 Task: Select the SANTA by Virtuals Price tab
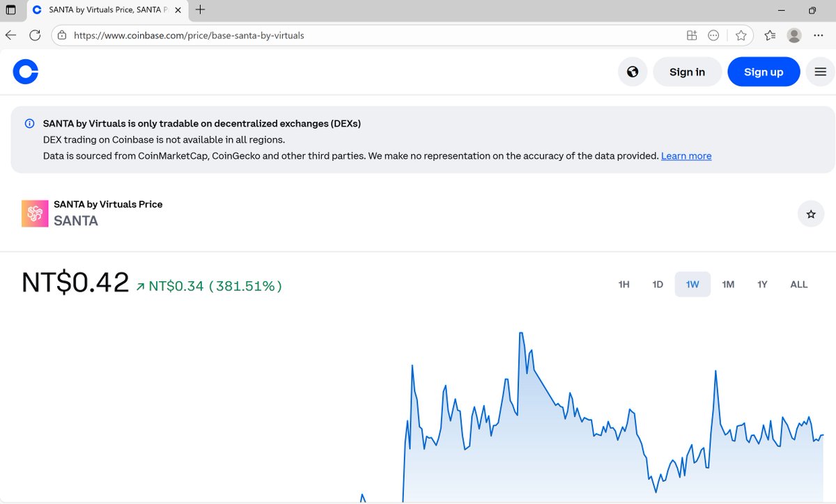coord(107,10)
